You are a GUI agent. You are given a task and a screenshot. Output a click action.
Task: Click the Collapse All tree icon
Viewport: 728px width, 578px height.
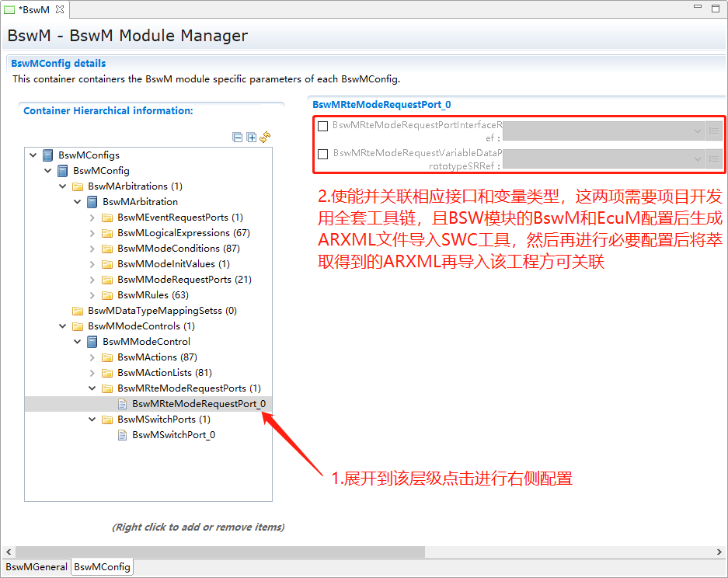238,138
